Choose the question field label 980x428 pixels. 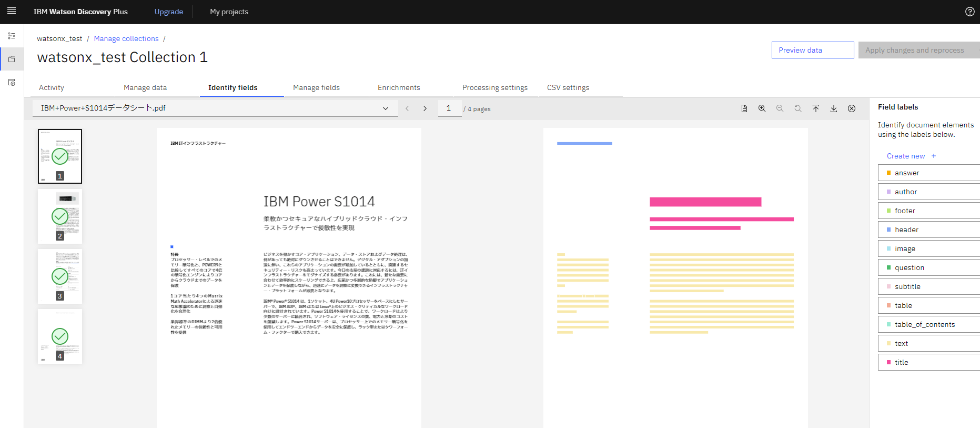(929, 267)
